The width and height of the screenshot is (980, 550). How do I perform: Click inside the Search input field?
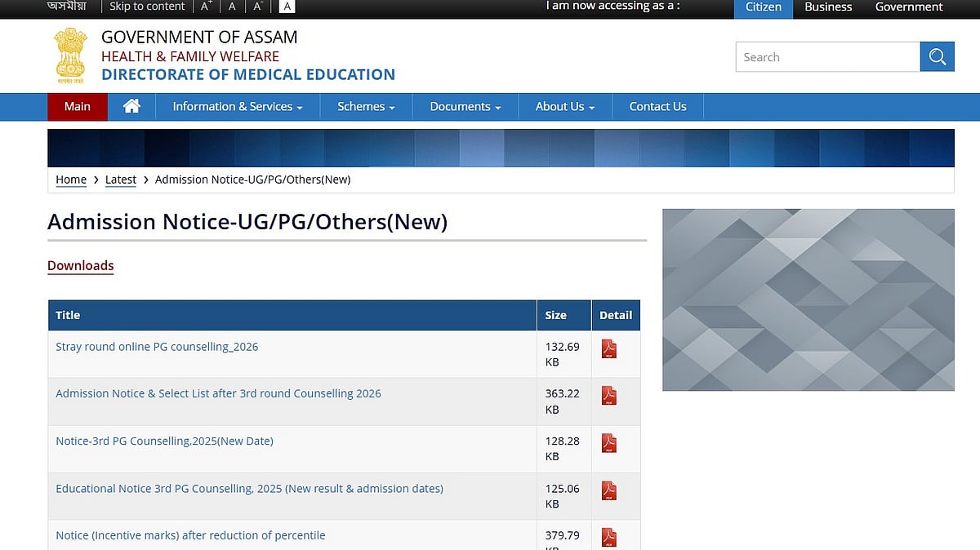coord(825,56)
